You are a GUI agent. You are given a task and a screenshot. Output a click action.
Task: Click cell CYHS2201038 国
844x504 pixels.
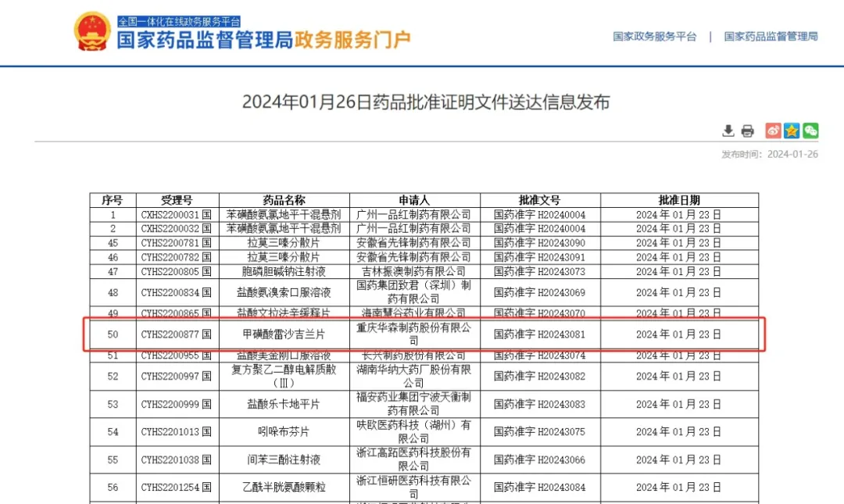click(x=177, y=459)
